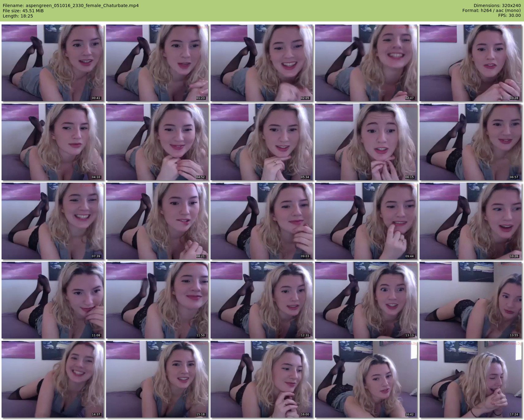
Task: Click the Length 18:25 text
Action: click(18, 16)
